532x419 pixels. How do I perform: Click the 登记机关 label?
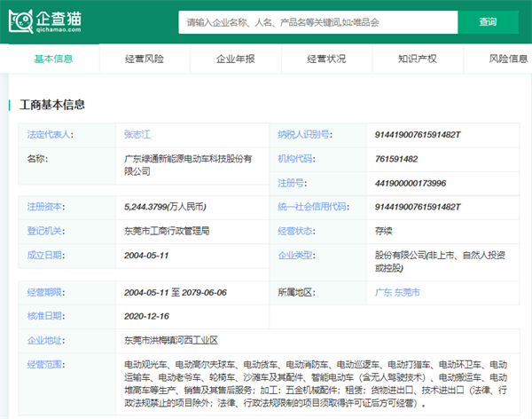pyautogui.click(x=46, y=231)
